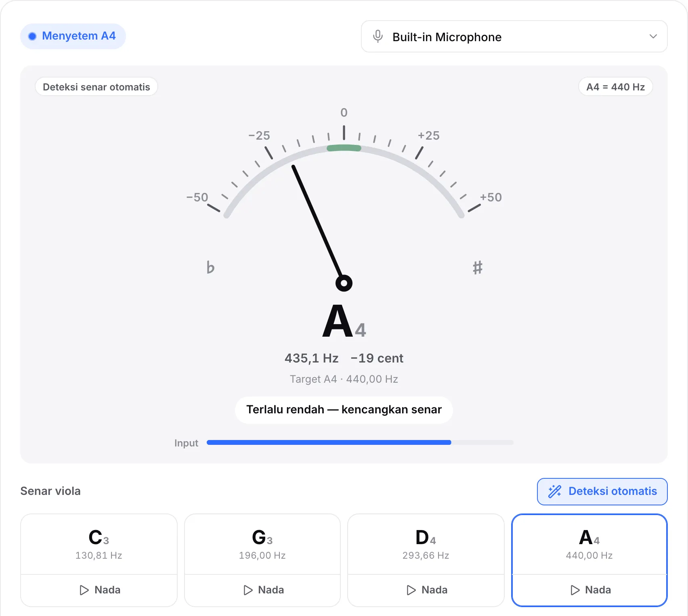Expand the microphone dropdown chevron
The width and height of the screenshot is (688, 616).
[x=653, y=36]
